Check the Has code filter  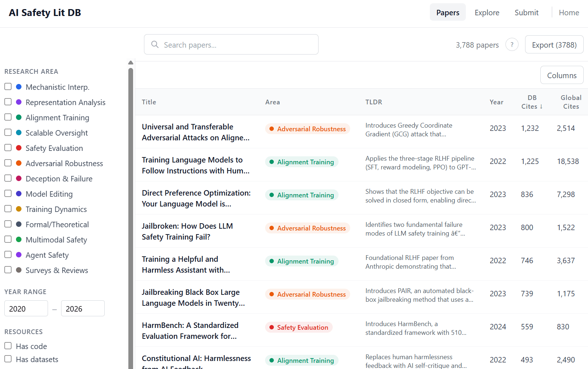[x=8, y=346]
